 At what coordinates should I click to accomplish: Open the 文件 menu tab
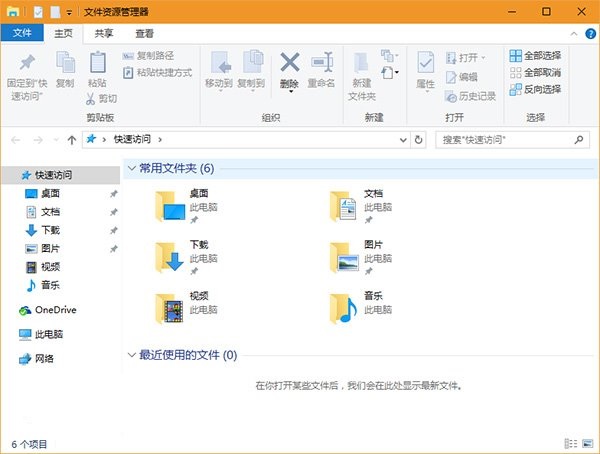click(x=22, y=33)
